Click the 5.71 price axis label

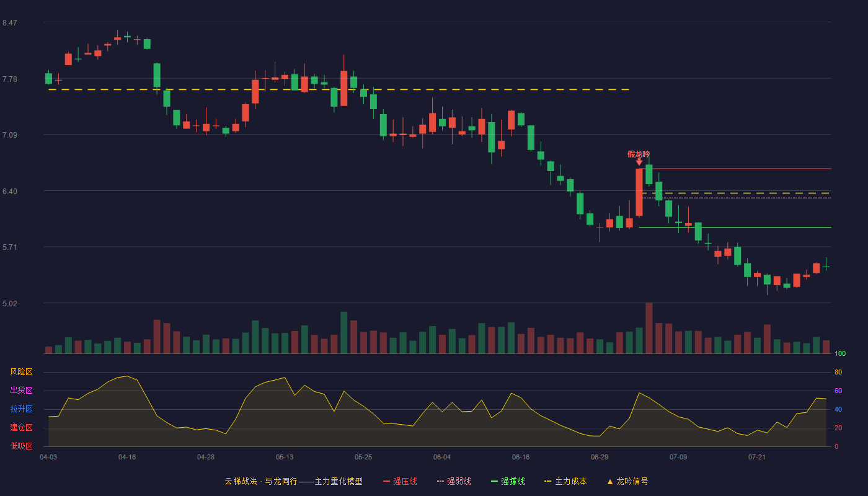tap(10, 247)
